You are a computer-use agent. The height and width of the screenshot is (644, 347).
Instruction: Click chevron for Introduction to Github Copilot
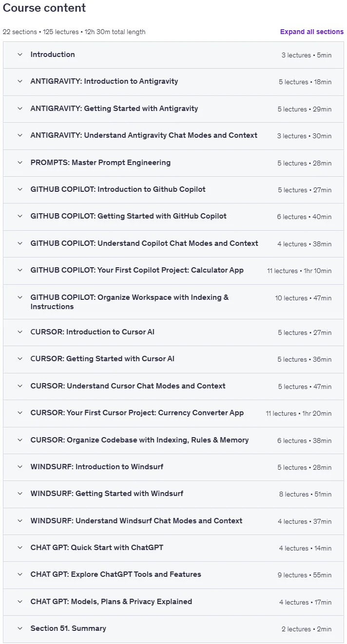tap(20, 189)
